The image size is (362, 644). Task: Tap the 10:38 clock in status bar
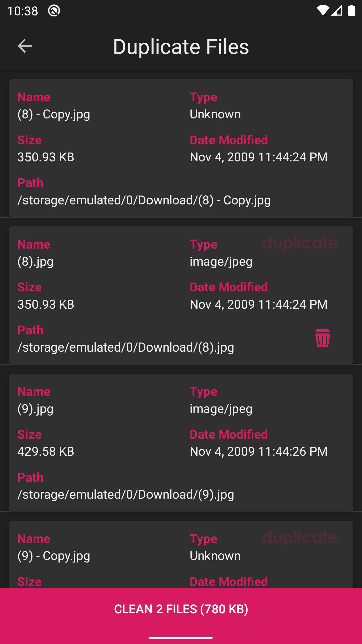(22, 11)
